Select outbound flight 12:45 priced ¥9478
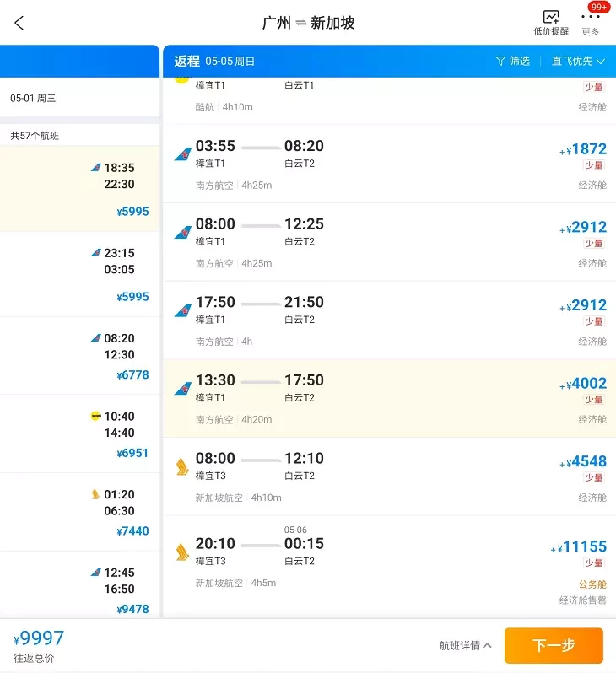The height and width of the screenshot is (673, 616). point(79,585)
